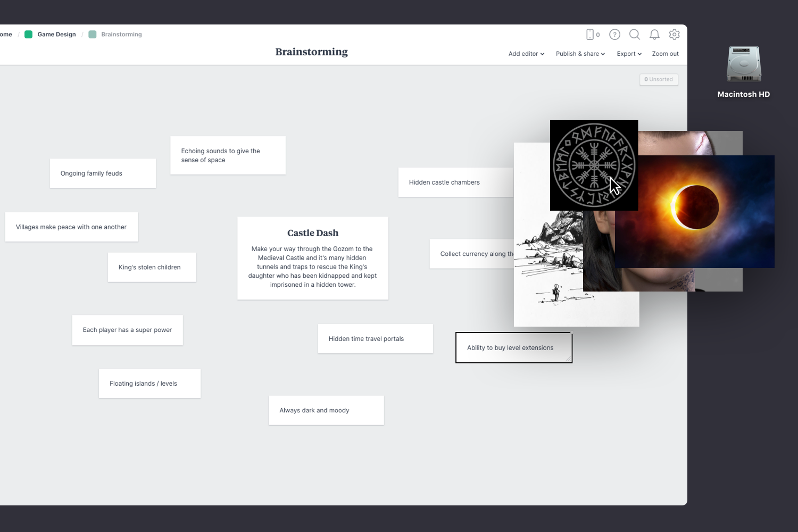The width and height of the screenshot is (798, 532).
Task: Click the Zoom out button
Action: point(665,54)
